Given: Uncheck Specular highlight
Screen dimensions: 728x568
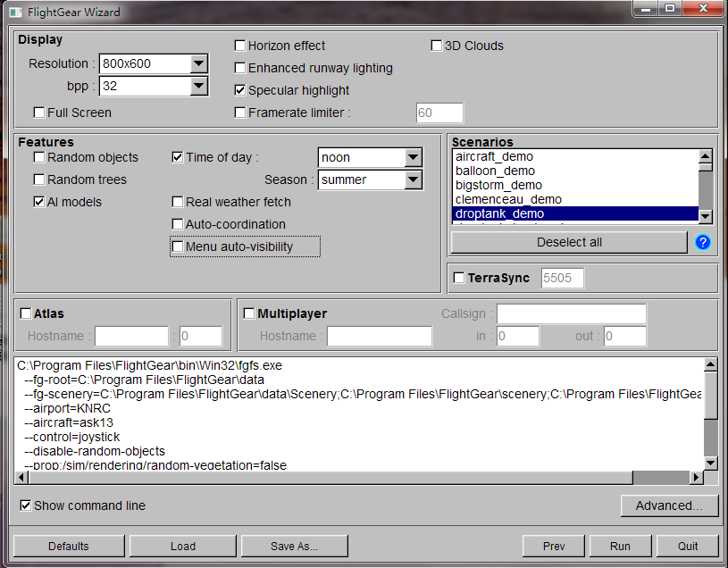Looking at the screenshot, I should click(240, 90).
